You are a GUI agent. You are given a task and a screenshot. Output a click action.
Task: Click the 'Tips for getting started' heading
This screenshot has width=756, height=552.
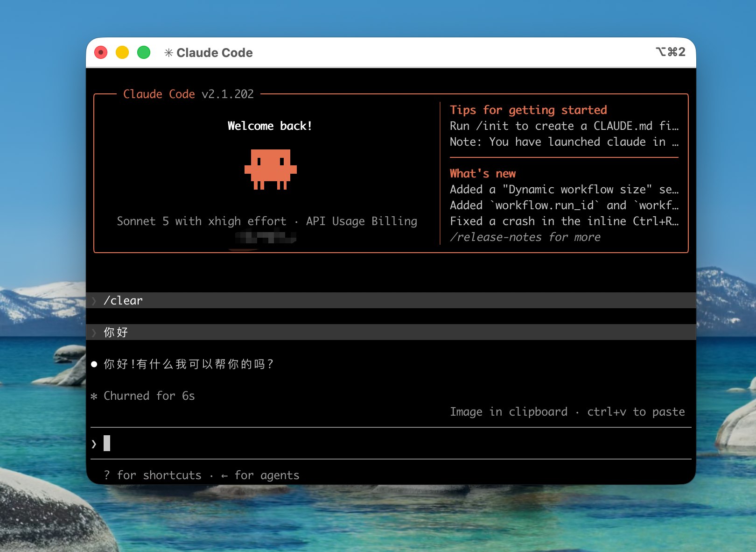(528, 110)
